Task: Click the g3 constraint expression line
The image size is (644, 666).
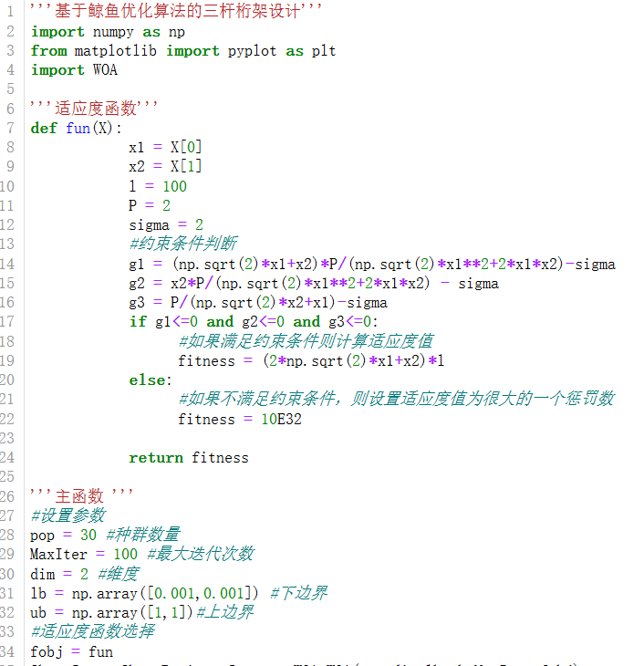Action: (258, 302)
